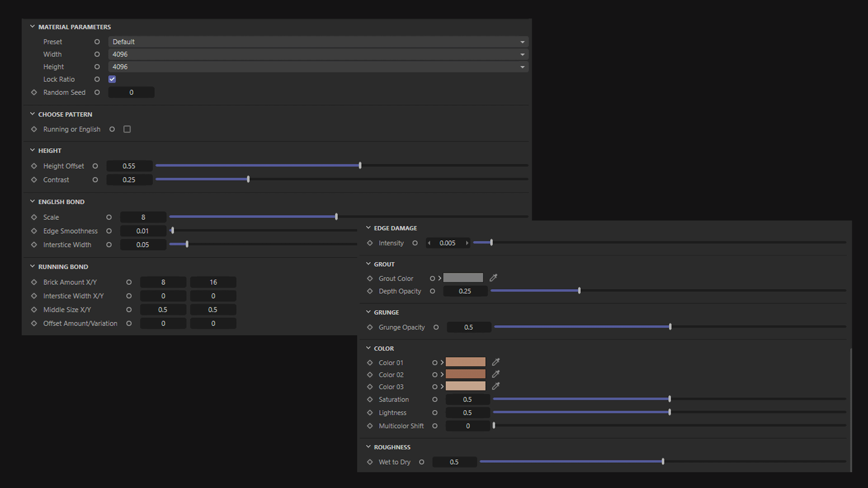The image size is (868, 488).
Task: Click the Brick Amount Y field showing 16
Action: point(213,282)
